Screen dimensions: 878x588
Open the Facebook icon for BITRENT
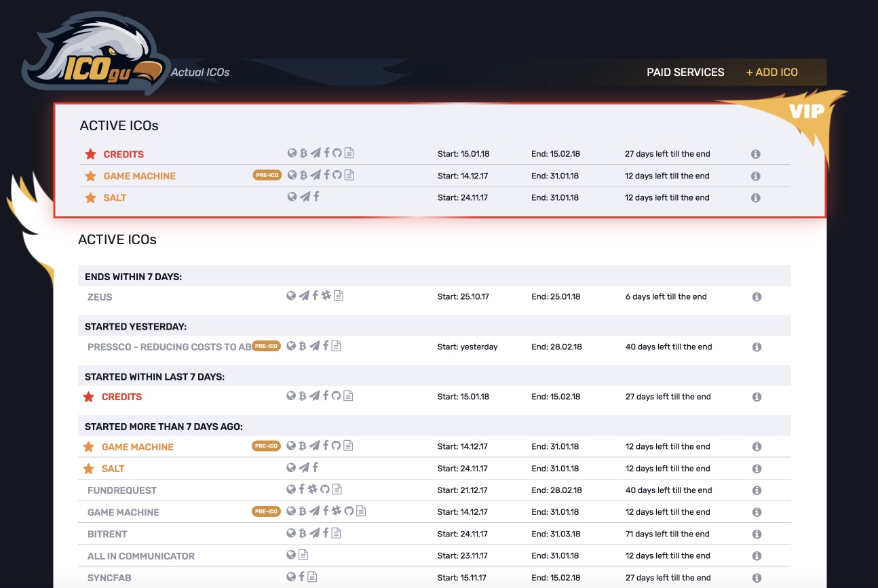(x=326, y=533)
